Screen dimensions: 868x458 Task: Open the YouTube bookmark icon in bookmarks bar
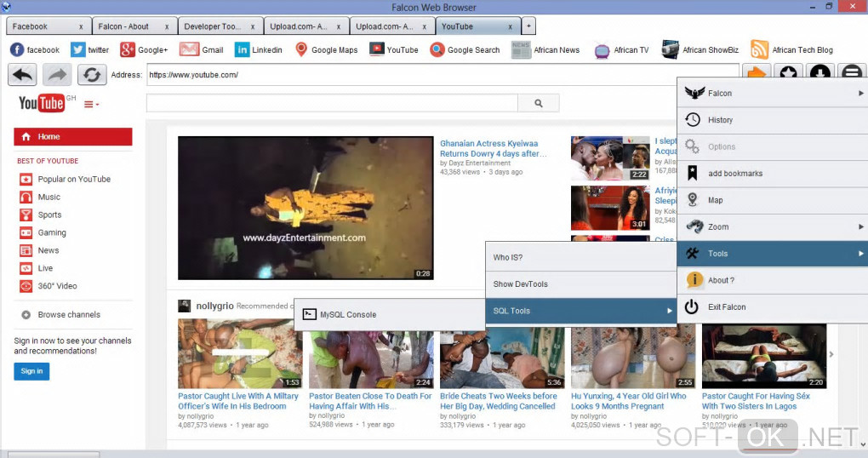tap(377, 50)
